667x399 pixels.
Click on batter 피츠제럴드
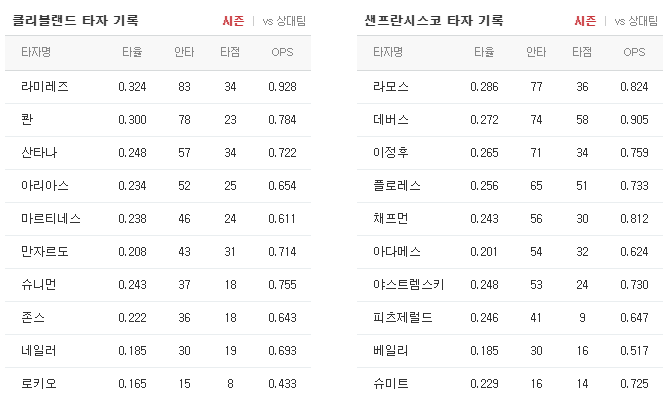point(402,318)
